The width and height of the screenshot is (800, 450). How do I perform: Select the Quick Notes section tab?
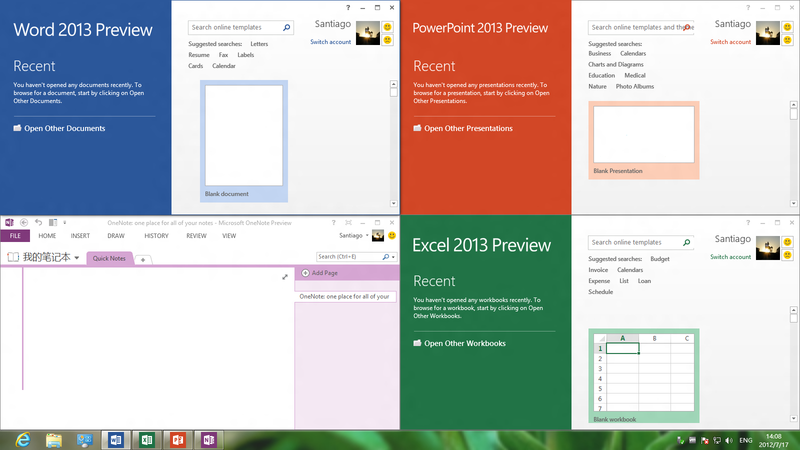(x=109, y=258)
